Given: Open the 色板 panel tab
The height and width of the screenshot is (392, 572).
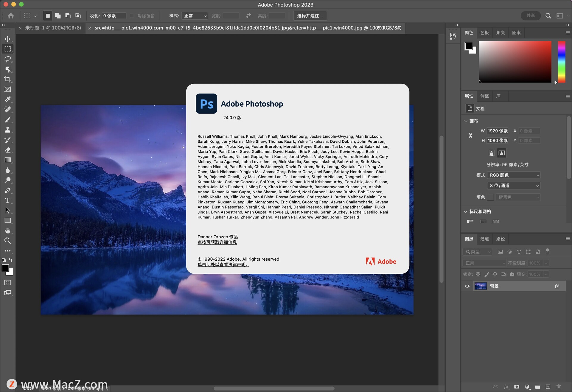Looking at the screenshot, I should click(x=484, y=33).
